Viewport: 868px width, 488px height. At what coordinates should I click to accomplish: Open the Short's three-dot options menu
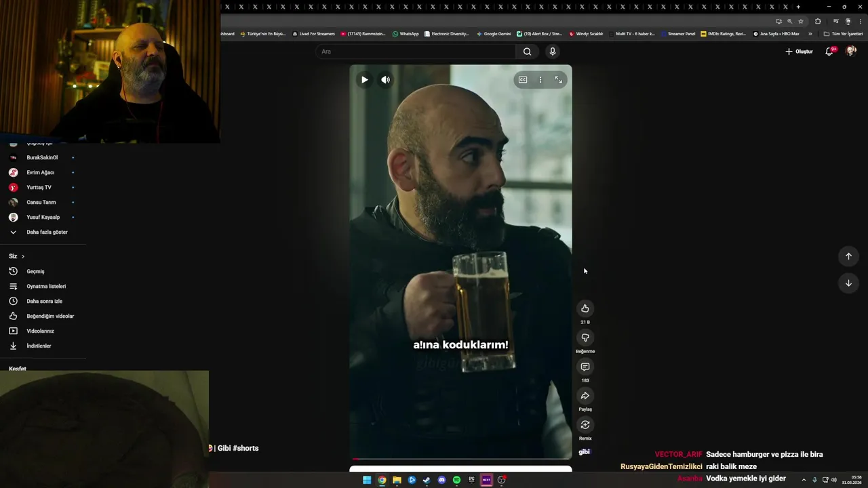[540, 80]
